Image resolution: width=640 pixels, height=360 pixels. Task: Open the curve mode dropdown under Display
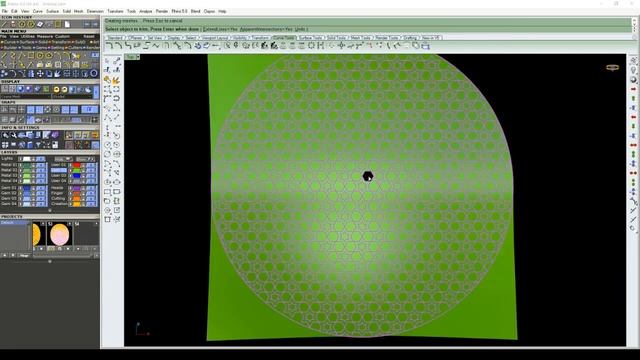tap(26, 97)
